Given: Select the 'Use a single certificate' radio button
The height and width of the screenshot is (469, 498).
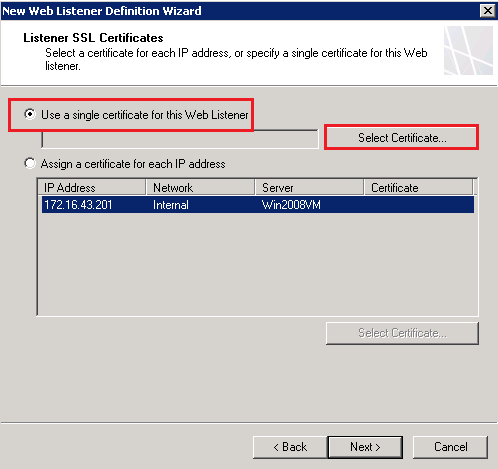Looking at the screenshot, I should pos(30,114).
